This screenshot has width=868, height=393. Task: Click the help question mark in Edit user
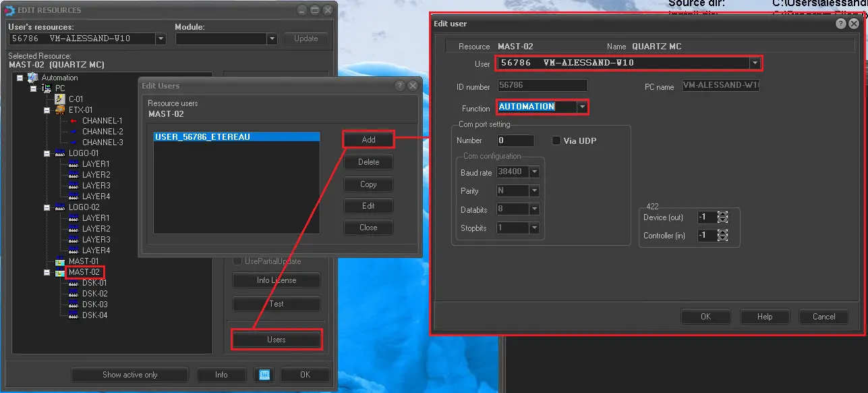840,24
